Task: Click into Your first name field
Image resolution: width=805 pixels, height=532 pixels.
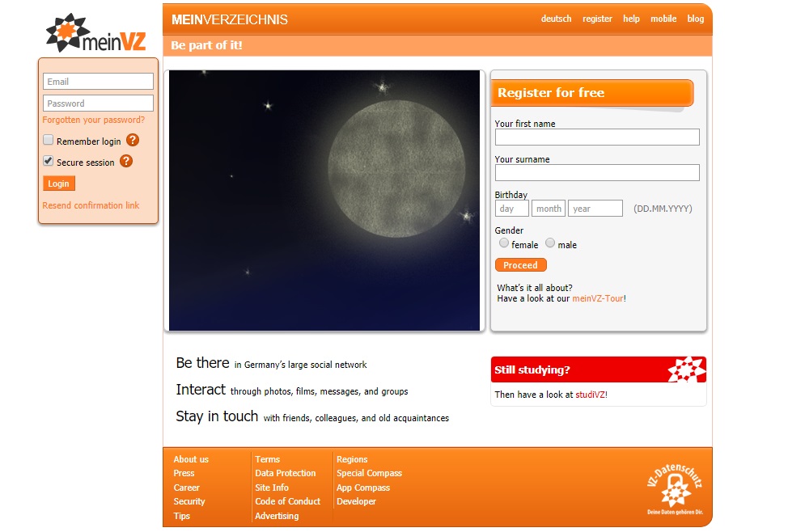Action: 597,137
